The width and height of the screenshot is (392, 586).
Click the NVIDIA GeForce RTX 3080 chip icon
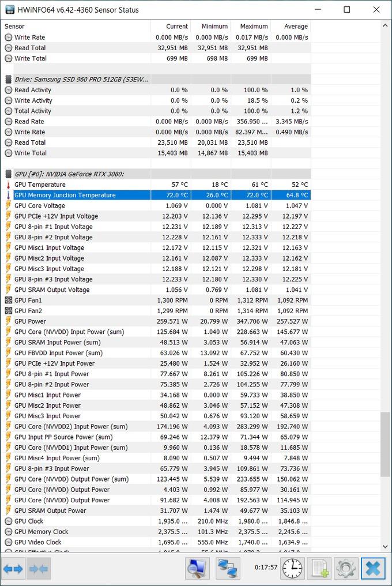coord(8,174)
